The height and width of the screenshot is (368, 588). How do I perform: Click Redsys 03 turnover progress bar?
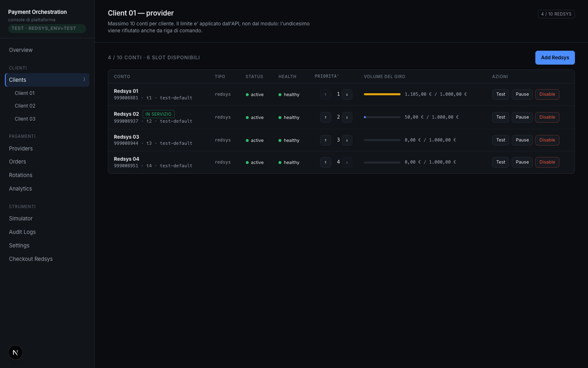tap(382, 140)
